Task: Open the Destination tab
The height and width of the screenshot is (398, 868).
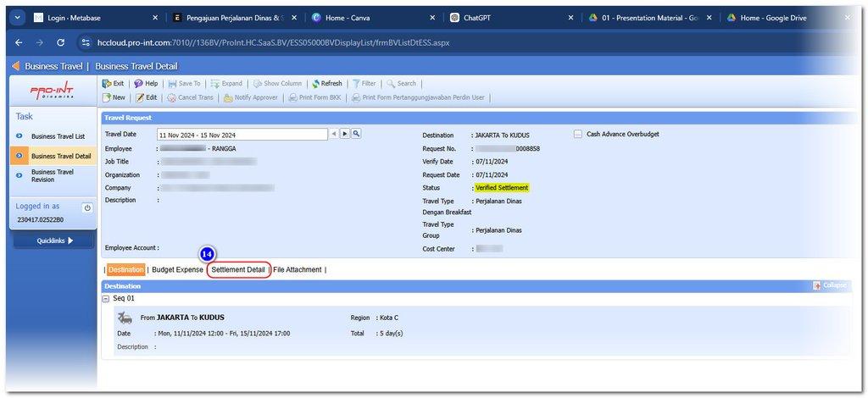Action: click(x=126, y=270)
